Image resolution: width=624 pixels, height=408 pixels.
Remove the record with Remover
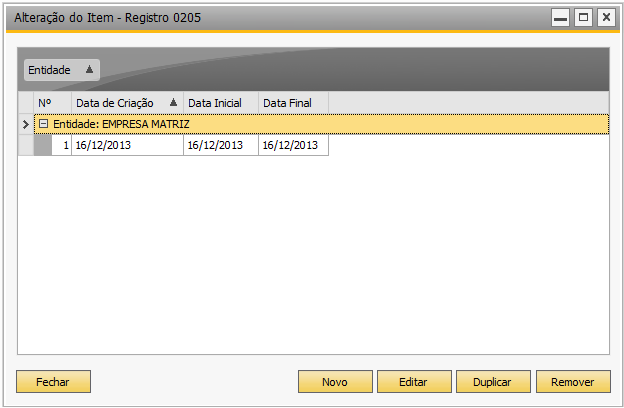tap(573, 382)
